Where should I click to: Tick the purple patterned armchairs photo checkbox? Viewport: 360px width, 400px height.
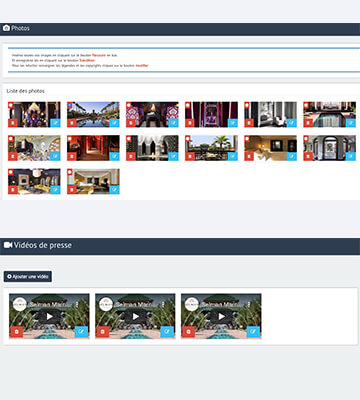(129, 105)
